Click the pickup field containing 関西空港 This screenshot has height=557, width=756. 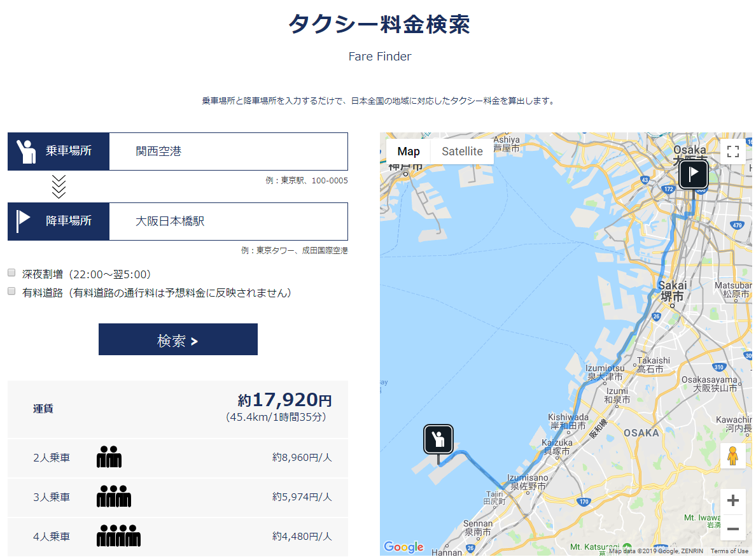(x=228, y=152)
